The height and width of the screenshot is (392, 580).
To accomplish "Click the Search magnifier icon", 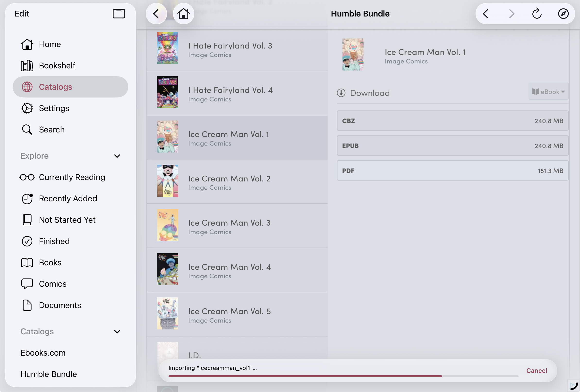I will 27,130.
